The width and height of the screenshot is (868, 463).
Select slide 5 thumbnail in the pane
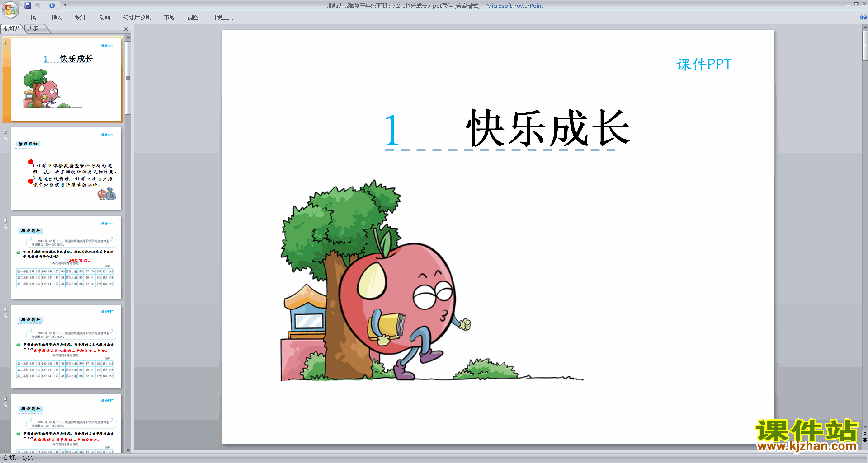click(x=66, y=423)
